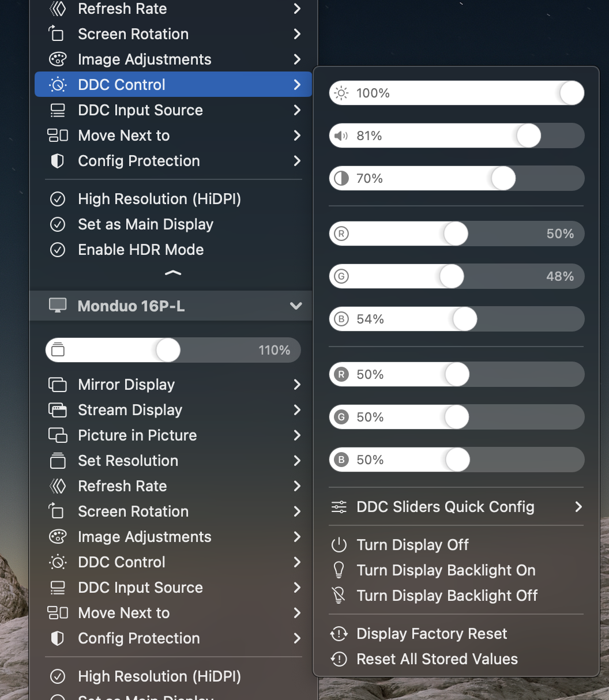The height and width of the screenshot is (700, 609).
Task: Expand the Move Next to submenu
Action: pos(123,135)
